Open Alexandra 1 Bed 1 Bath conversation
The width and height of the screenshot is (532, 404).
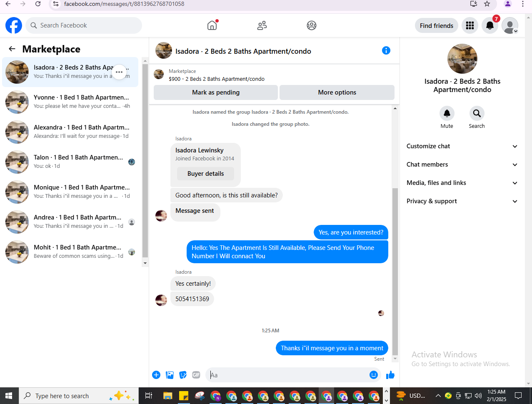point(70,132)
